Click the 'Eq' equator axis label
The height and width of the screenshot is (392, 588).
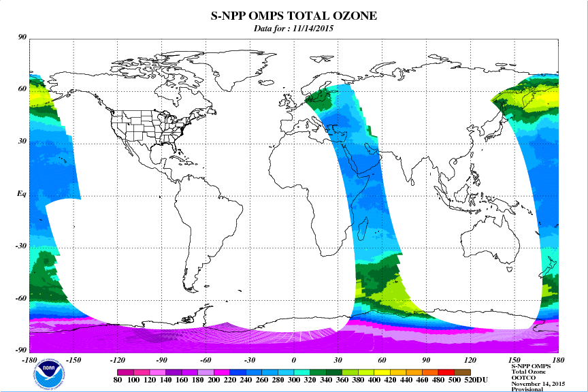click(22, 194)
